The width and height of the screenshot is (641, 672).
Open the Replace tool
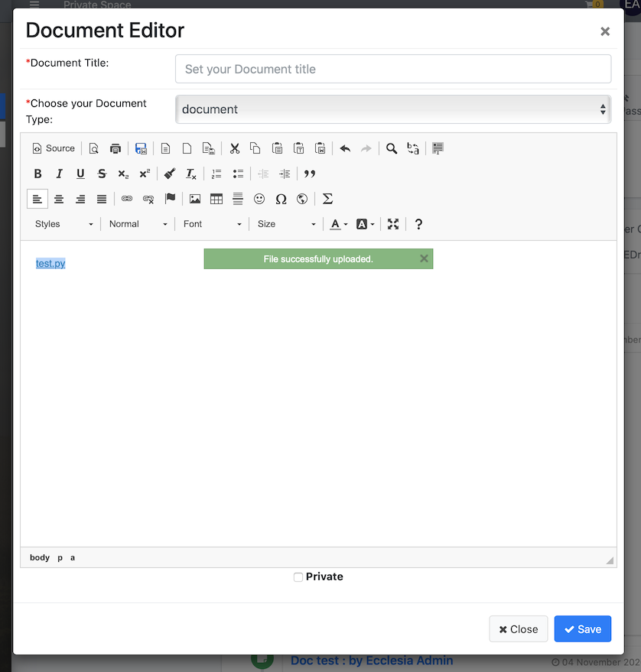click(413, 148)
